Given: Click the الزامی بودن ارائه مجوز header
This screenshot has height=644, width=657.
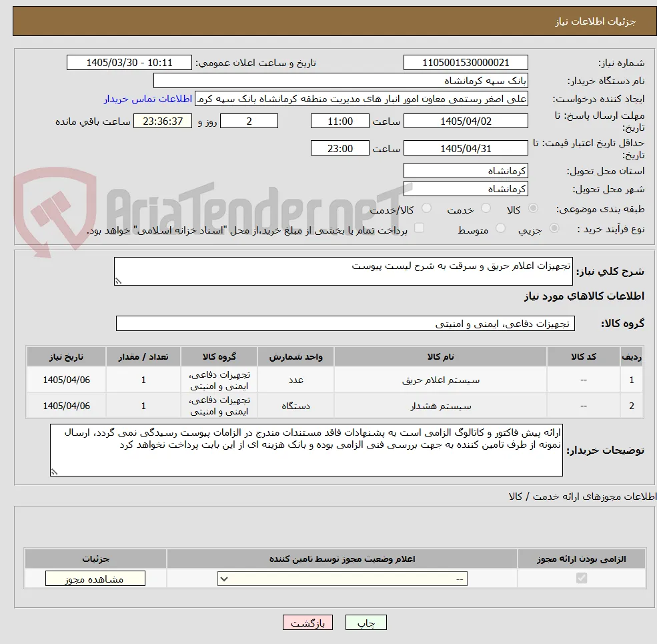Looking at the screenshot, I should pyautogui.click(x=582, y=559).
